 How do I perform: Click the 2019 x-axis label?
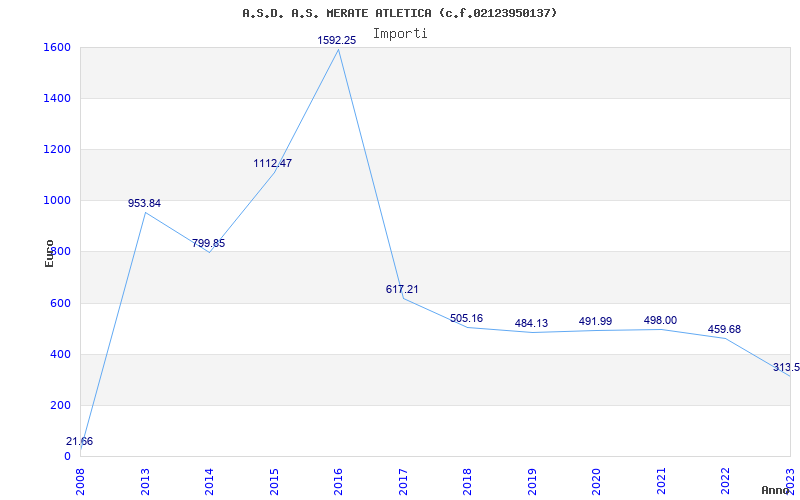(533, 481)
